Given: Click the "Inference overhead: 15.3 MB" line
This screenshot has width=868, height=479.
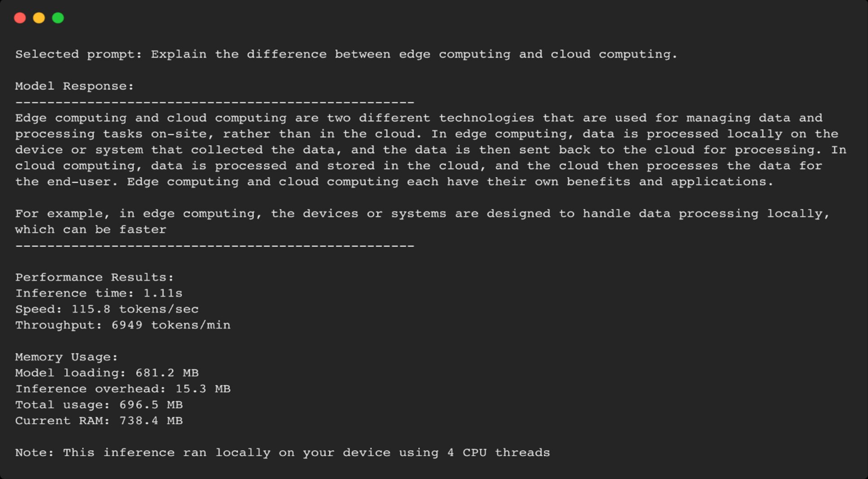Looking at the screenshot, I should [x=122, y=389].
